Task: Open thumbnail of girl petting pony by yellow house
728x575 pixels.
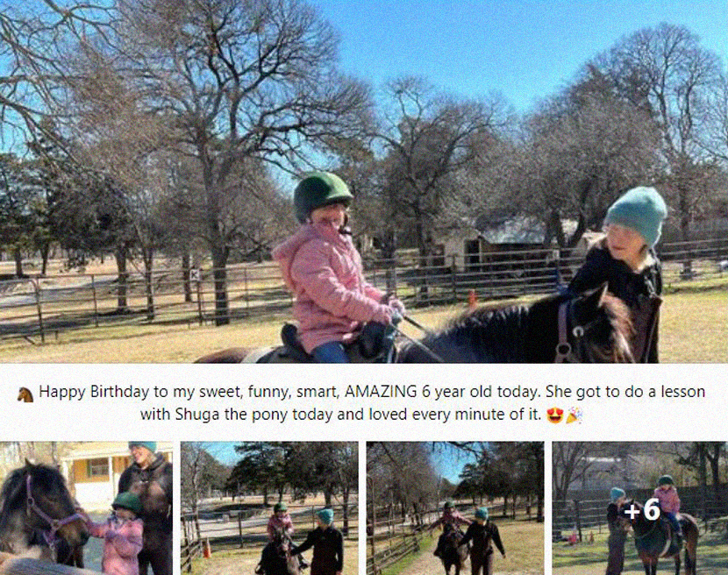Action: (86, 508)
